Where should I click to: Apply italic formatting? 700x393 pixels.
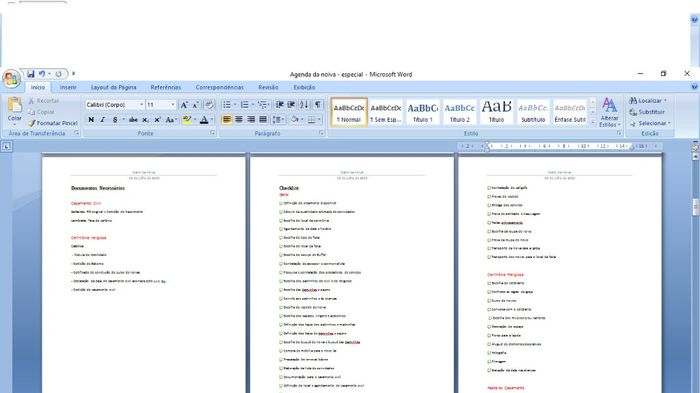click(x=103, y=120)
